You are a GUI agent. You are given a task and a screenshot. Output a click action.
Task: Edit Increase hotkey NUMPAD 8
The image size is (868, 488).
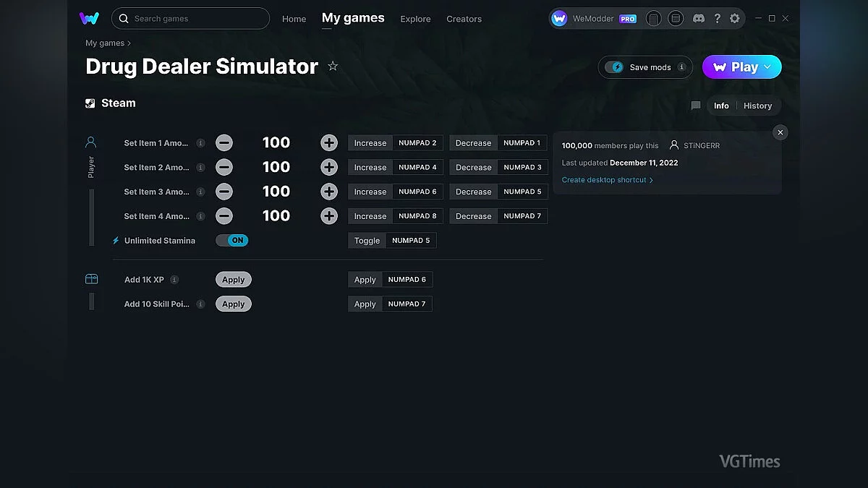pos(417,216)
